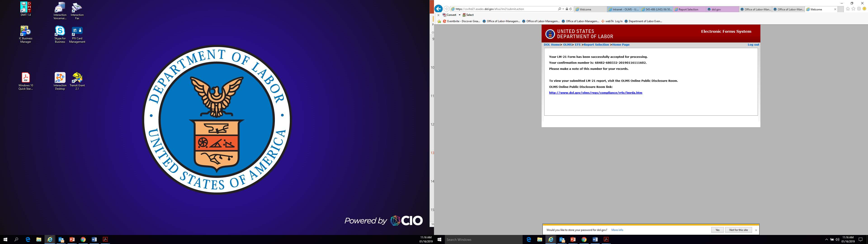Click the add to favorites bar star

pos(439,21)
